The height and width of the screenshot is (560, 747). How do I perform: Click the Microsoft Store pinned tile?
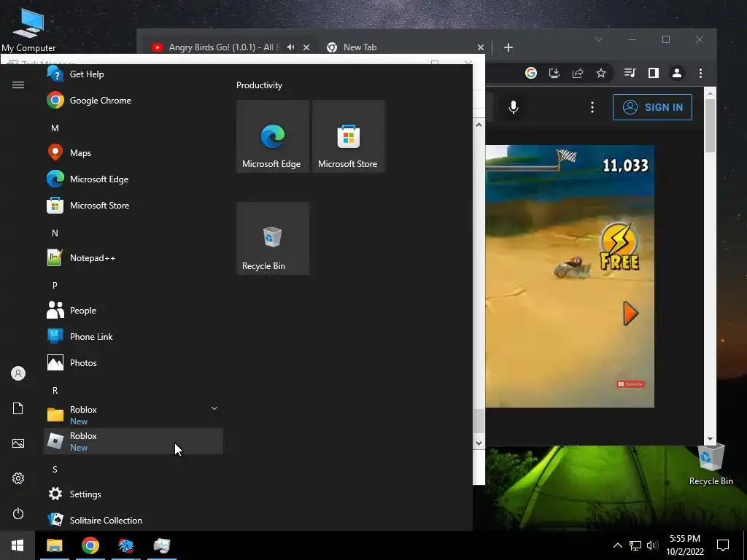[x=348, y=136]
